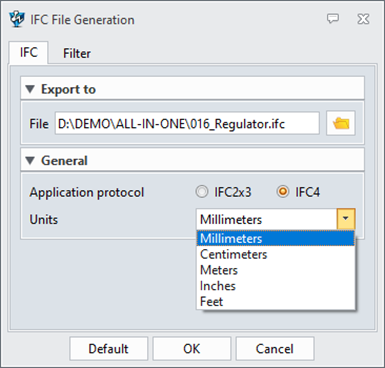Select the IFC4 radio button
The width and height of the screenshot is (385, 368).
pyautogui.click(x=283, y=192)
